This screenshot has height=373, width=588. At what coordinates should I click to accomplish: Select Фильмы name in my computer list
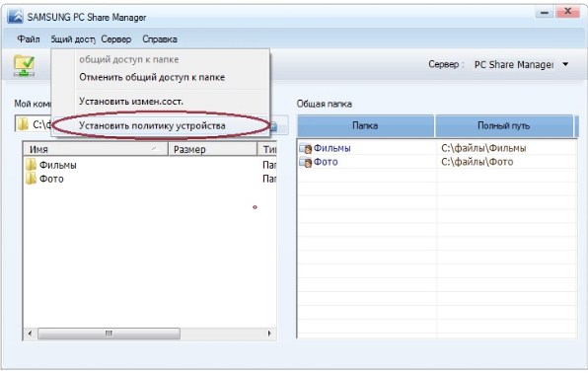coord(58,165)
